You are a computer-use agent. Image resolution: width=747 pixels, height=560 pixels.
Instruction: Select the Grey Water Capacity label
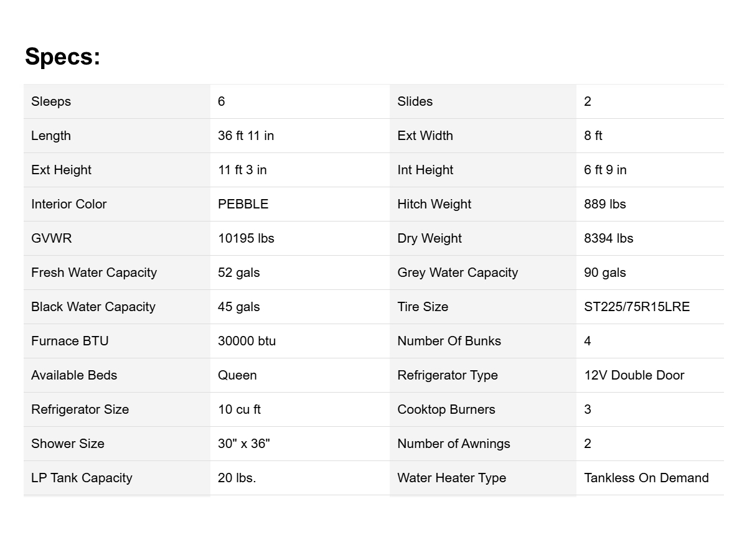[x=458, y=273]
